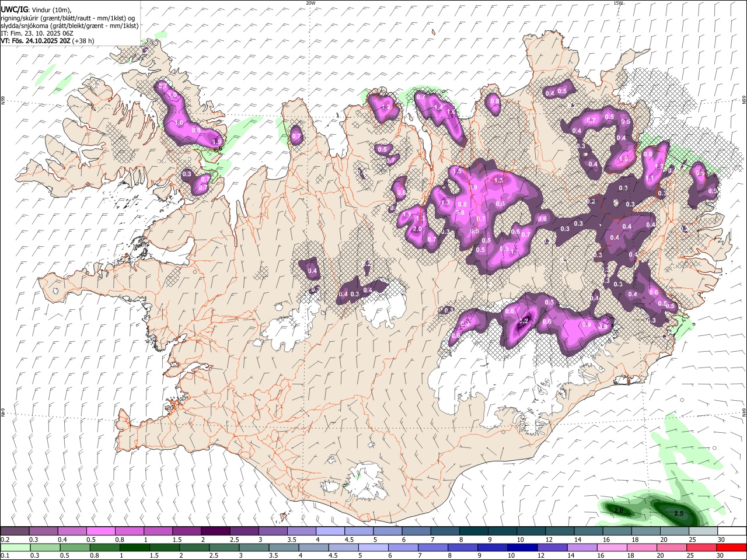Select the violet swatch labeled 12 in the bottom legend row
Viewport: 747px width, 560px height.
coord(552,548)
